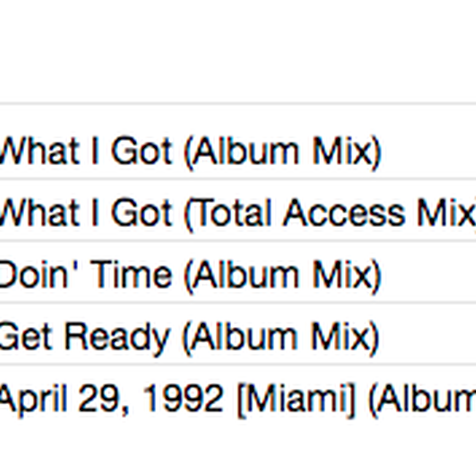Click '1992' in the last track title
This screenshot has height=476, width=476.
[183, 398]
